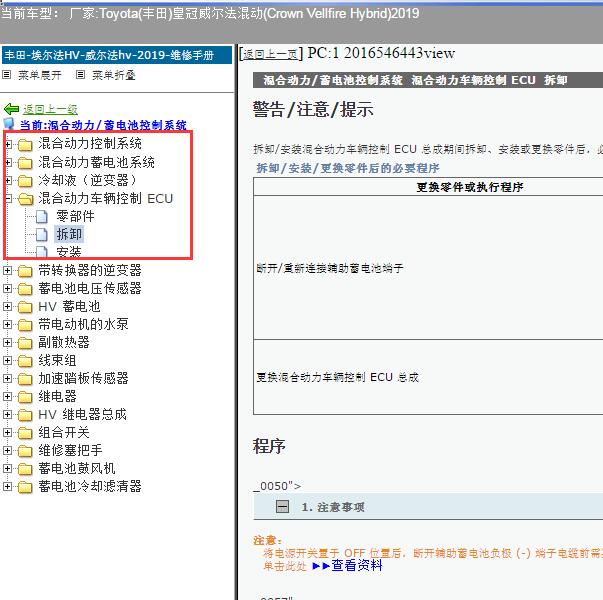603x600 pixels.
Task: Click the 安装 document page icon
Action: click(42, 251)
